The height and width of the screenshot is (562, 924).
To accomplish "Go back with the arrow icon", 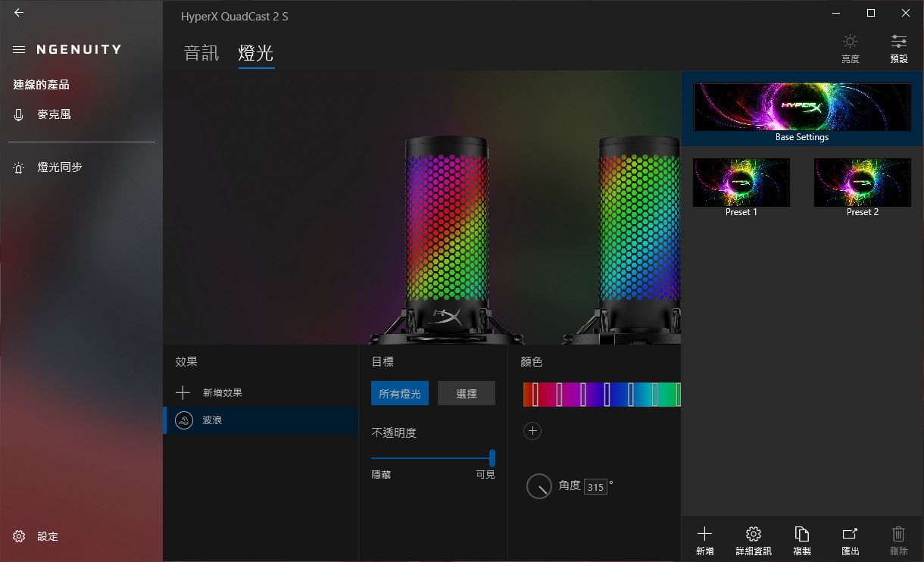I will 18,13.
